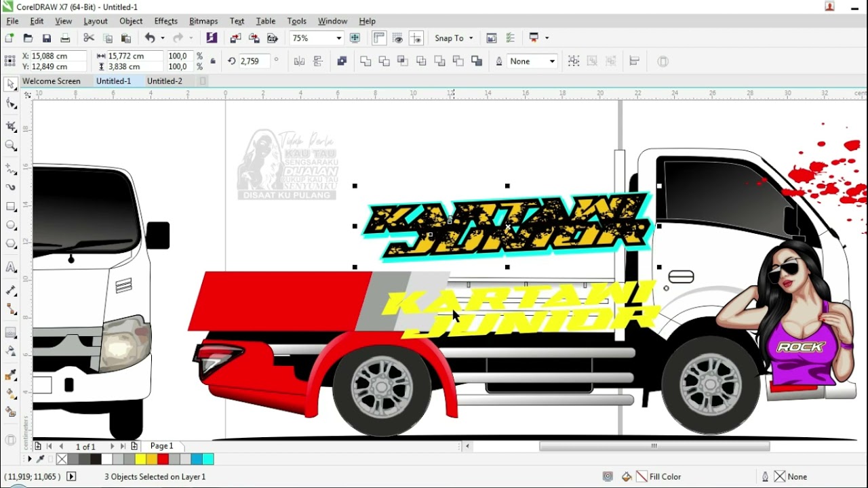868x488 pixels.
Task: Group the selected objects
Action: [x=574, y=61]
